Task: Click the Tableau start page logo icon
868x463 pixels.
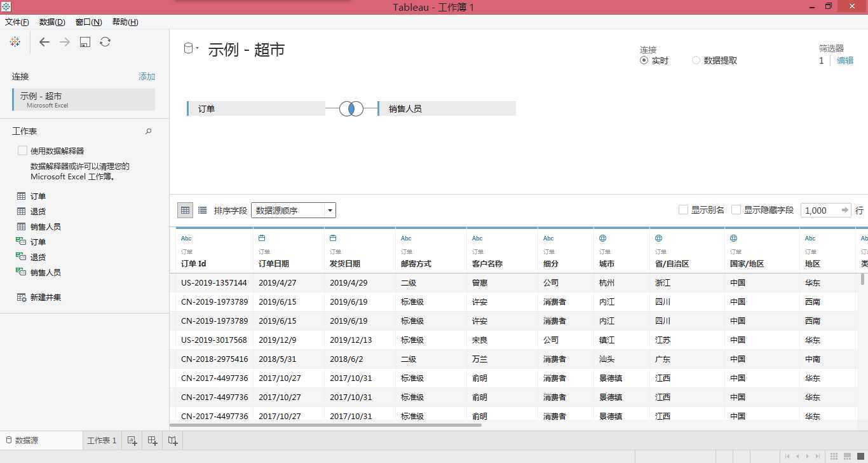Action: click(15, 42)
